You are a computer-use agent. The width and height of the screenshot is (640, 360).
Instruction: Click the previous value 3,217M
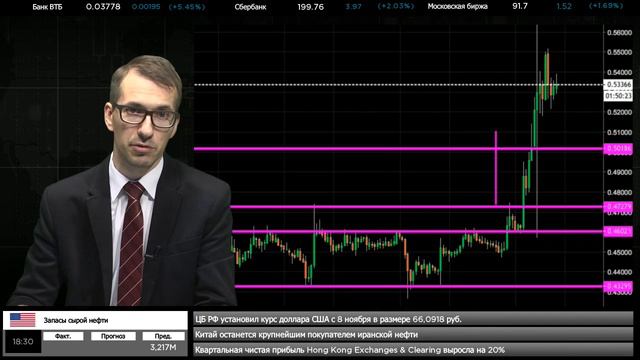pyautogui.click(x=163, y=347)
